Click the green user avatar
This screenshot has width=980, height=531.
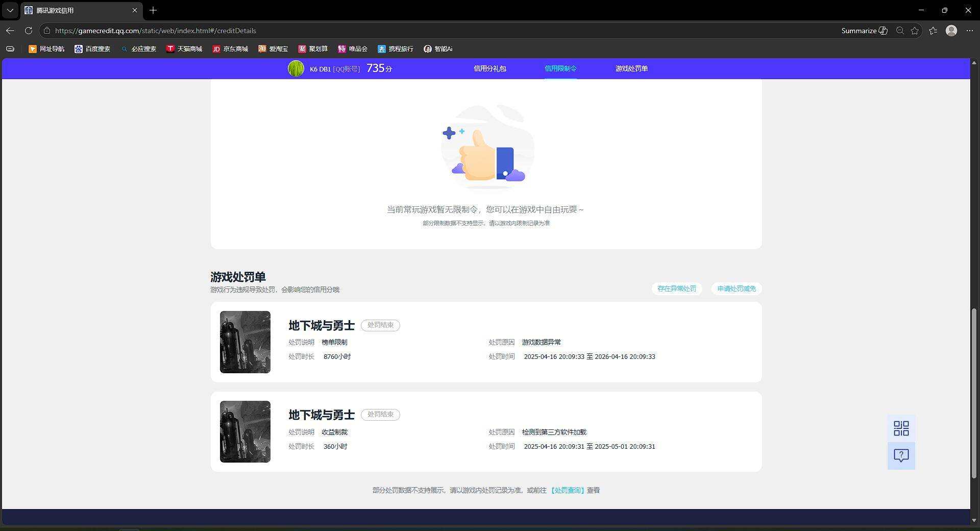pos(296,68)
